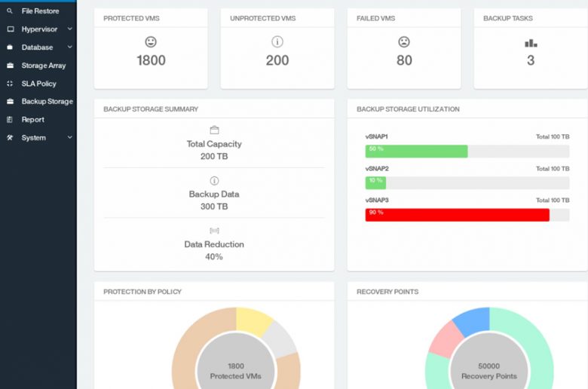
Task: Click the 3 value in Backup Tasks card
Action: point(531,60)
